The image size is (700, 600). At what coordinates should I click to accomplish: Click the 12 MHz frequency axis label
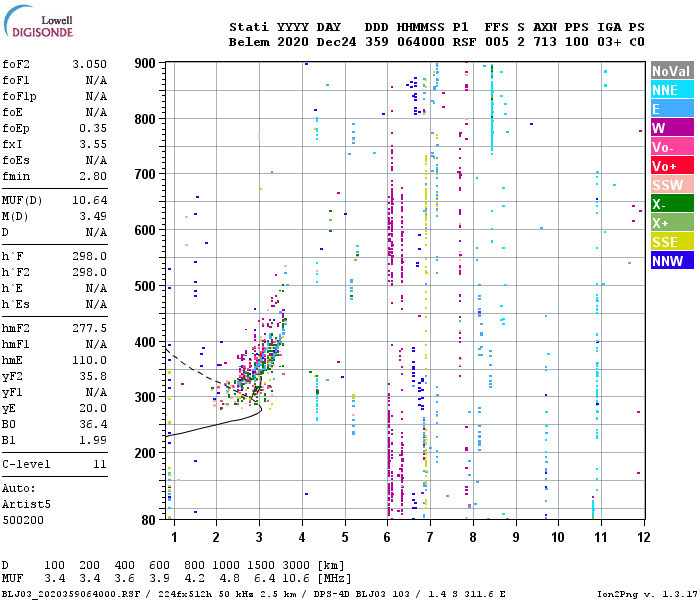click(x=644, y=537)
